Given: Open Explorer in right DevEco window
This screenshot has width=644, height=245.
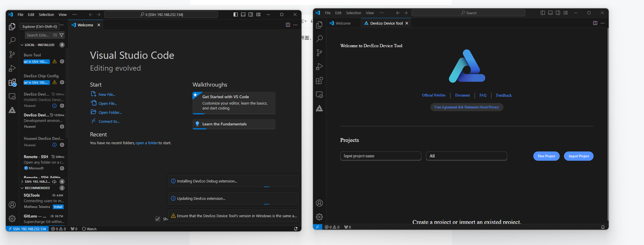Looking at the screenshot, I should [x=319, y=25].
